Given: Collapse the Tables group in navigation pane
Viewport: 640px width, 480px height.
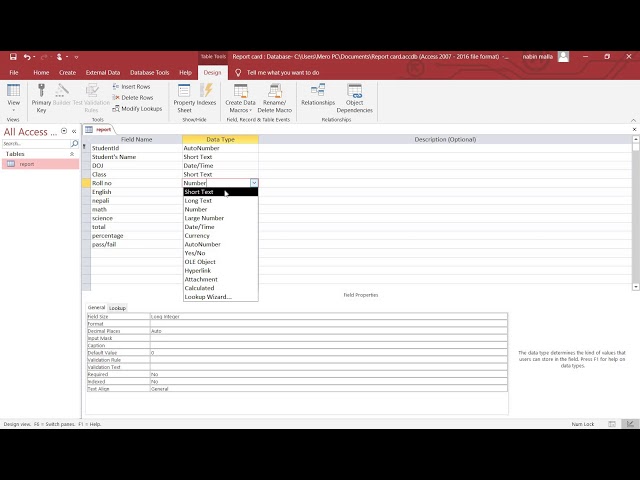Looking at the screenshot, I should point(72,154).
